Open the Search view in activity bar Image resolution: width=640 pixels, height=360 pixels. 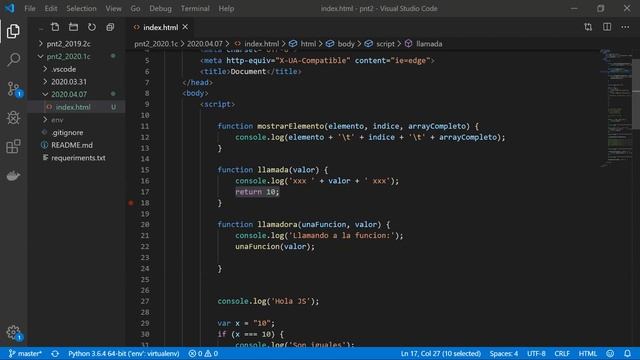pyautogui.click(x=13, y=60)
